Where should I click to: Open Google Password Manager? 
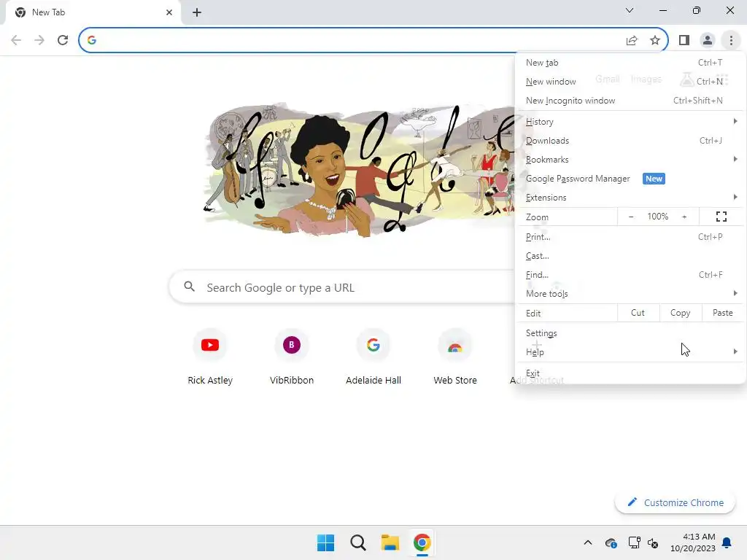click(x=630, y=179)
